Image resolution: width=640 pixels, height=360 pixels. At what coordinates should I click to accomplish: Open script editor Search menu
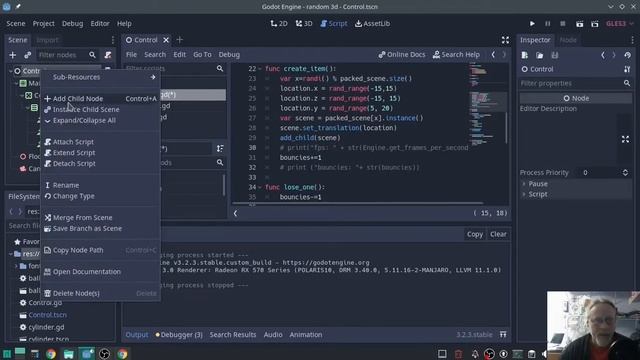pyautogui.click(x=155, y=54)
